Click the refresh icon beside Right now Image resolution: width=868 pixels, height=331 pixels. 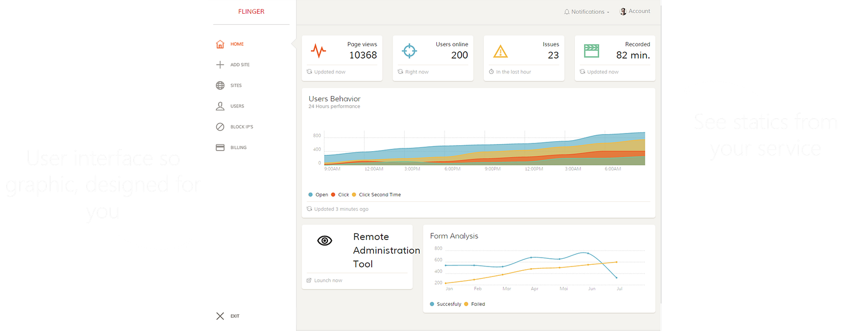(400, 72)
